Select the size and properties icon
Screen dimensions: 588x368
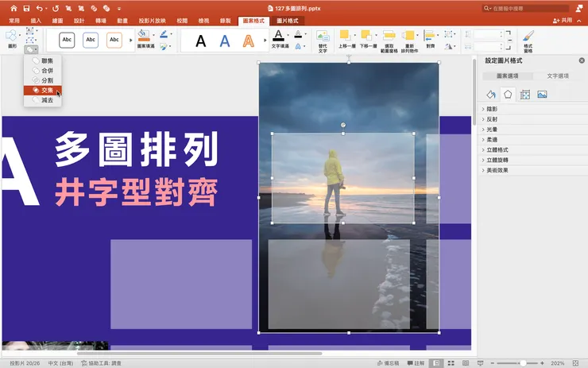(525, 95)
